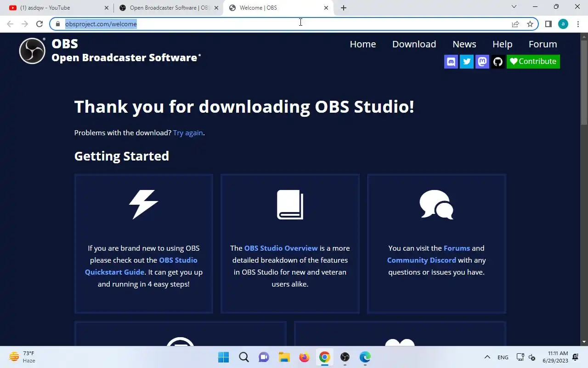Viewport: 588px width, 368px height.
Task: Open taskbar Search magnifier
Action: tap(244, 357)
